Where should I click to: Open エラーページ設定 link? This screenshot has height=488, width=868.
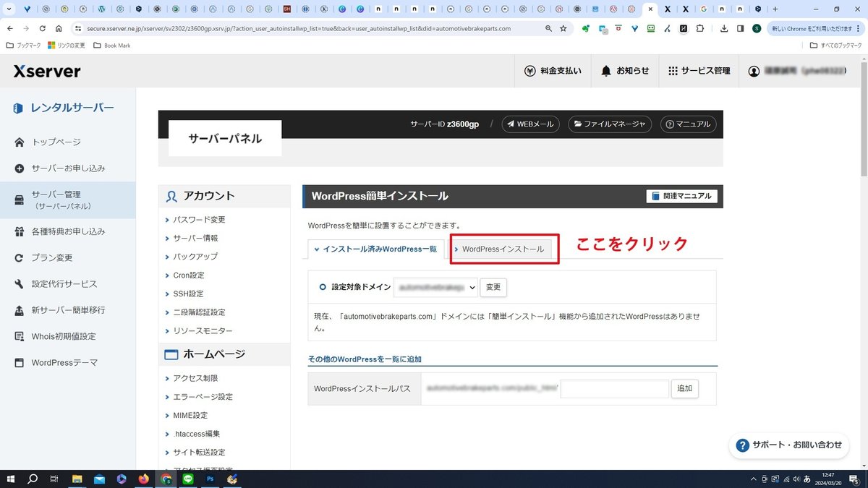click(203, 397)
